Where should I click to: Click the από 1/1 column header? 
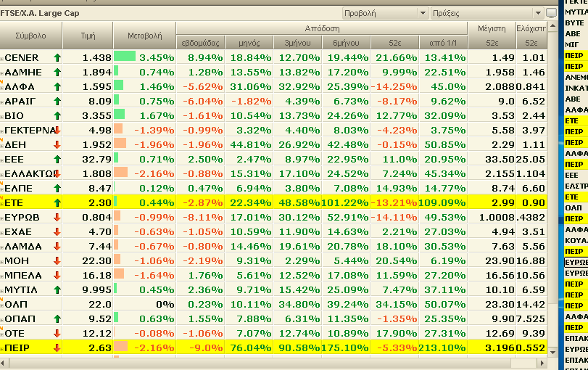coord(443,43)
